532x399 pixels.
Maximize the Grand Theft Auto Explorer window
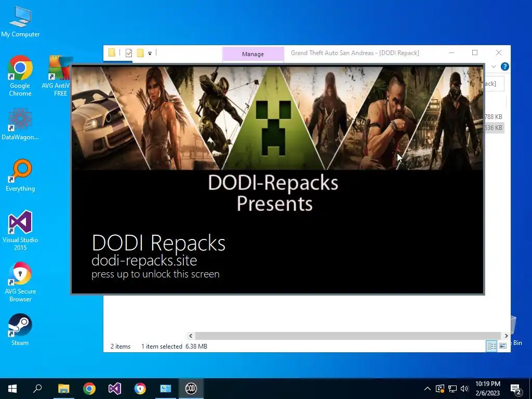click(x=475, y=52)
